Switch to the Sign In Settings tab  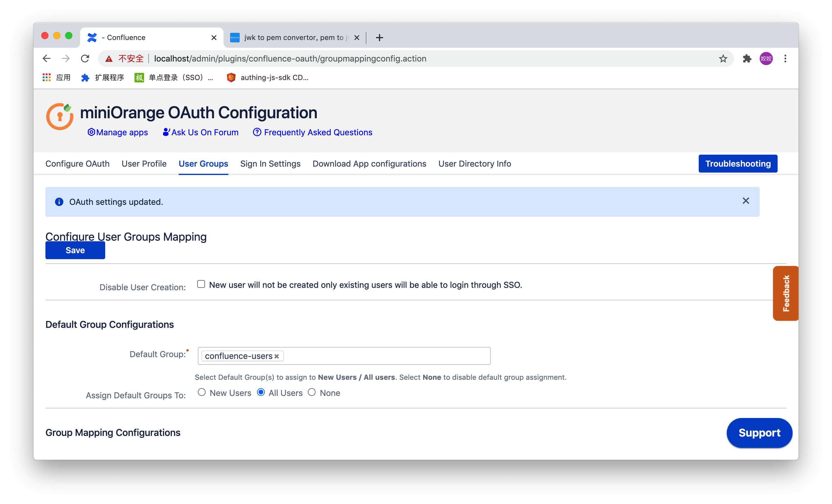[270, 164]
